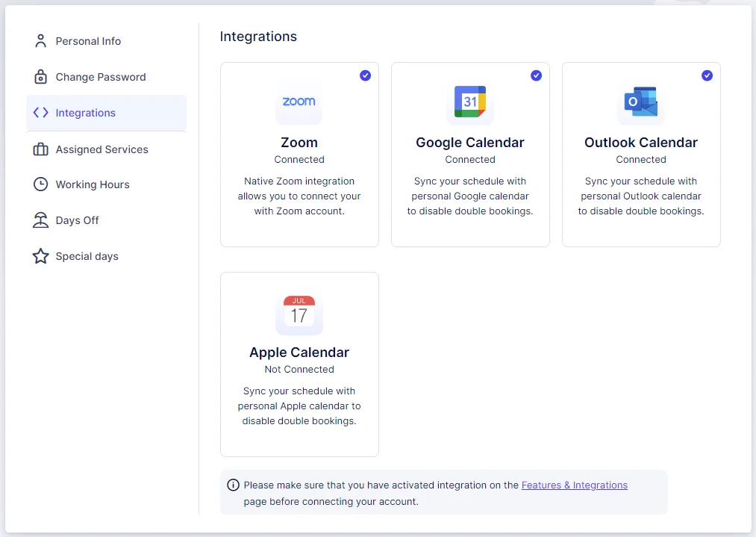Screen dimensions: 756x537
Task: Click the Change Password lock icon
Action: (41, 77)
